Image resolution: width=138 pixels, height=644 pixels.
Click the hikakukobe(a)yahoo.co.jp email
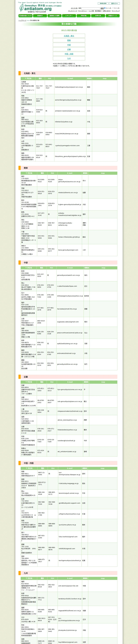point(67,430)
